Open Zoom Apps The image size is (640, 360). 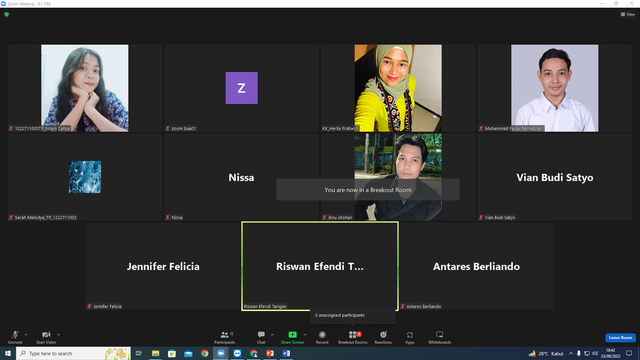(410, 337)
